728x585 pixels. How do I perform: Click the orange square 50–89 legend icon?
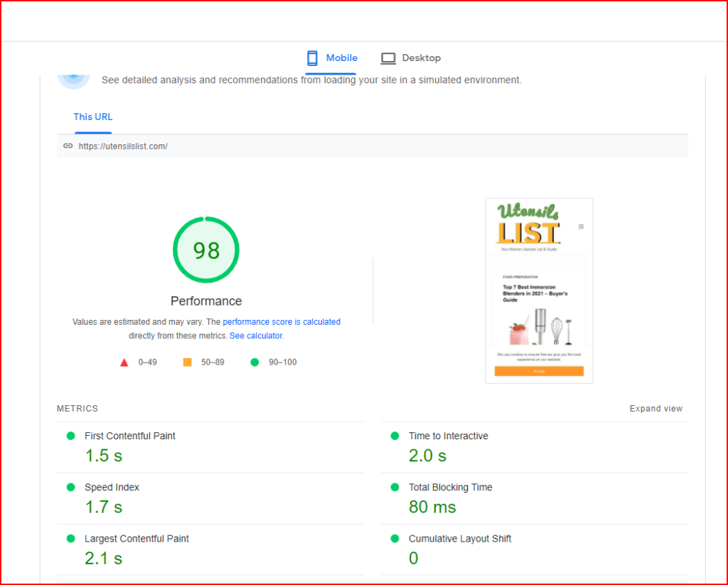point(187,362)
